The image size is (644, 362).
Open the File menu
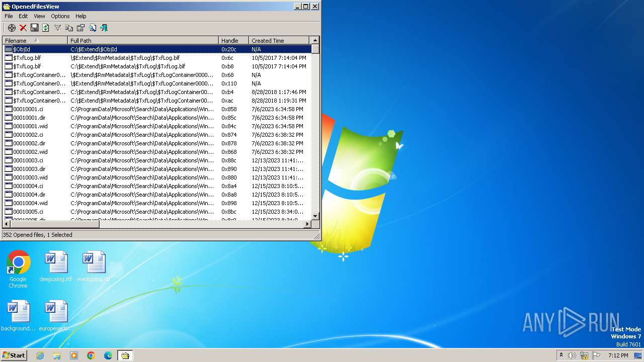point(9,16)
